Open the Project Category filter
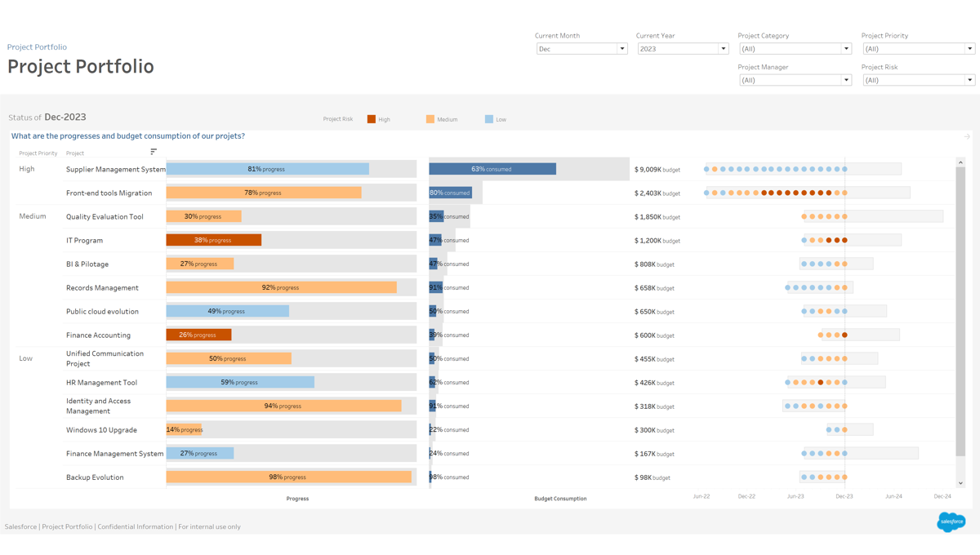 795,49
